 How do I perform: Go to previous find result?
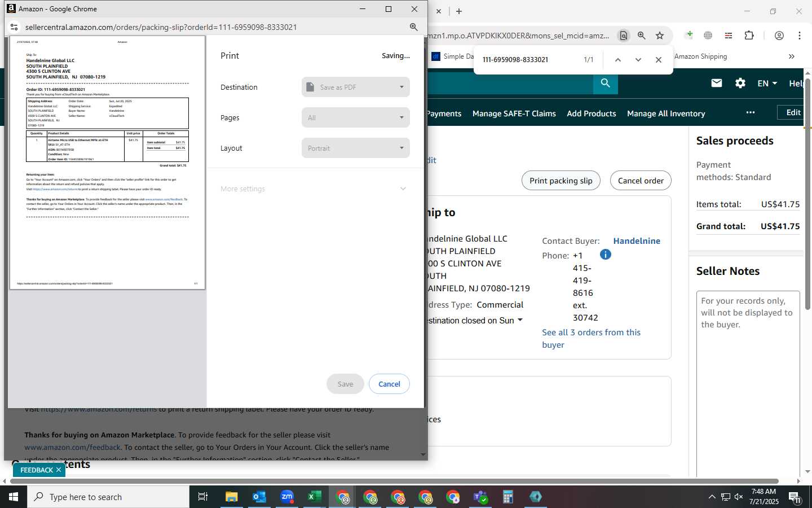pos(617,60)
